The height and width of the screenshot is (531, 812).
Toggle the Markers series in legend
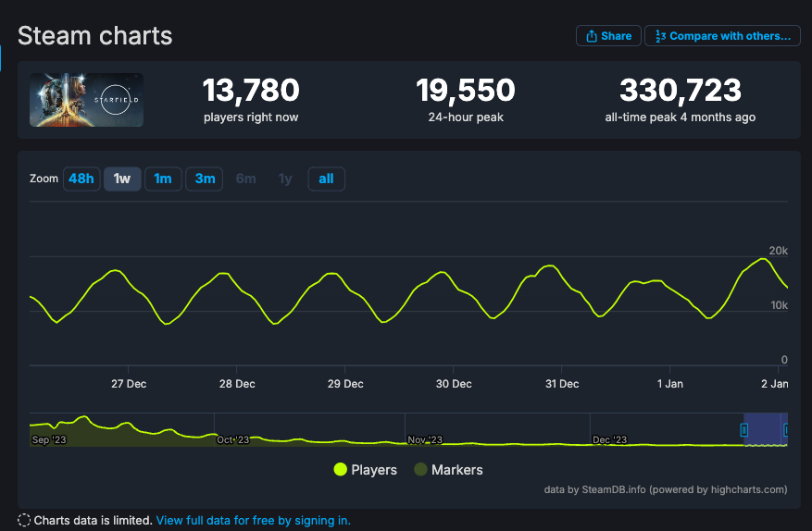[448, 469]
